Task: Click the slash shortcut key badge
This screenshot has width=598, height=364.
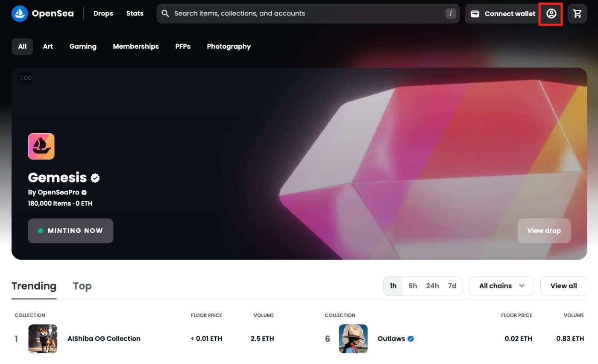Action: coord(450,14)
